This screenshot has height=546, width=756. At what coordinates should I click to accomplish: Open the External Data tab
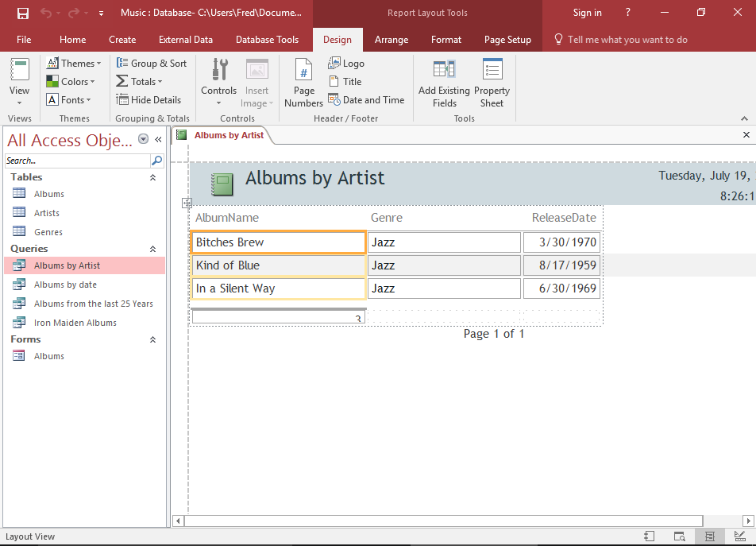pyautogui.click(x=186, y=39)
